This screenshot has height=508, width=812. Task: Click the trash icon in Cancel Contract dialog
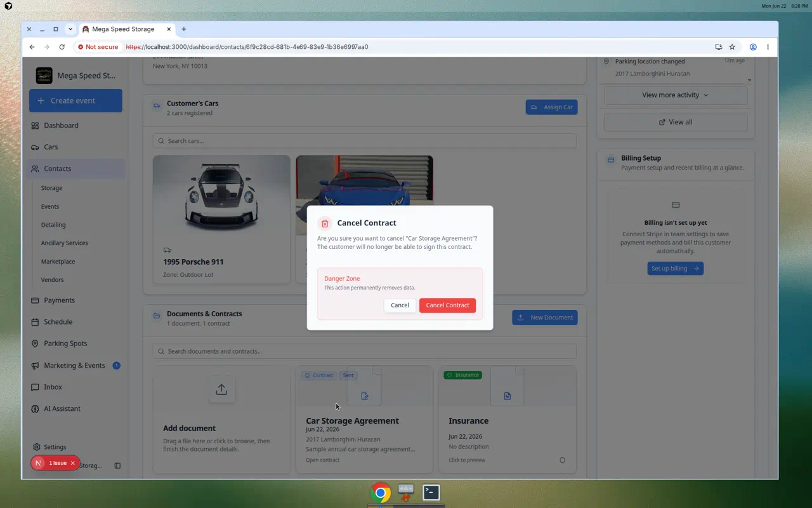tap(325, 223)
